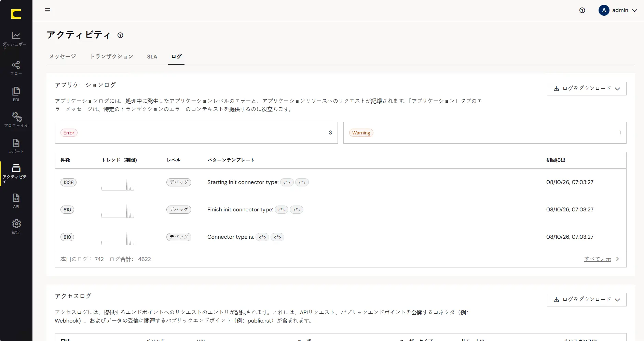Screen dimensions: 644x341
Task: Select the ログ tab
Action: click(x=176, y=56)
